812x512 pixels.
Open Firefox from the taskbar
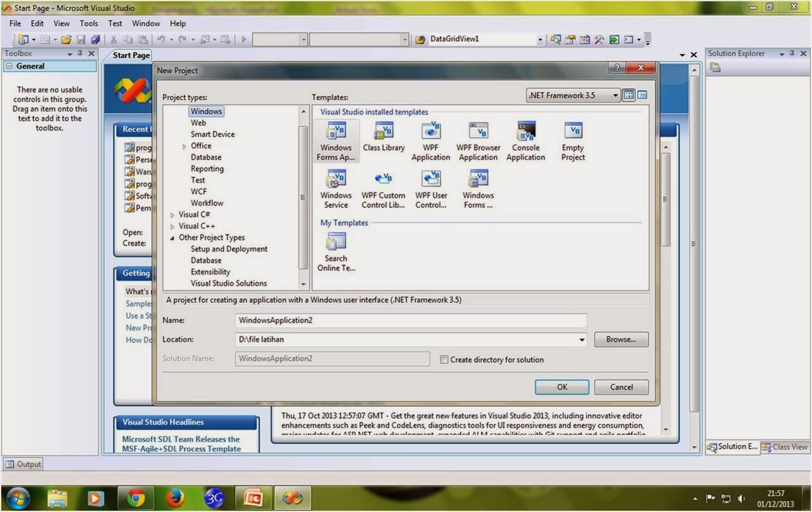pyautogui.click(x=175, y=498)
